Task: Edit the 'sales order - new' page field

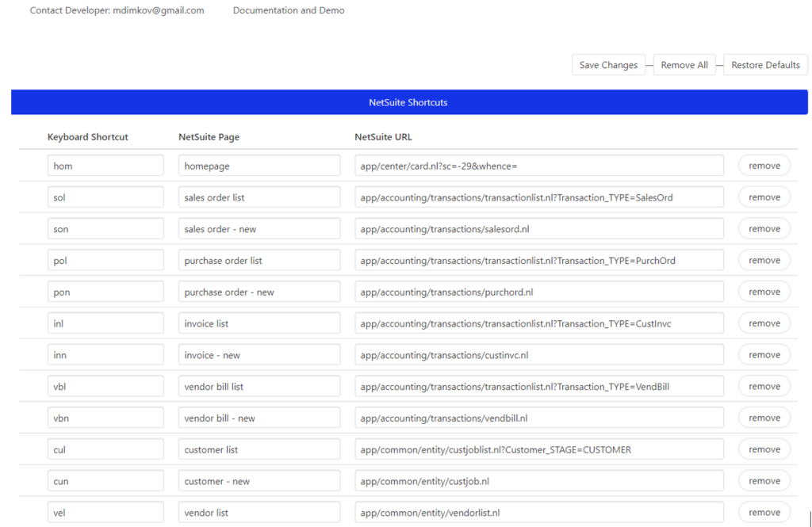Action: 259,229
